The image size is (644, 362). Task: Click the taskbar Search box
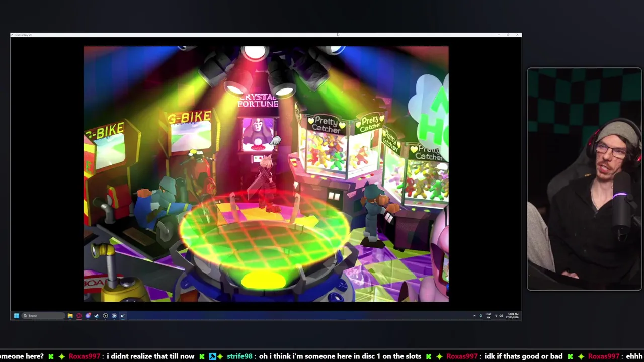pos(43,316)
